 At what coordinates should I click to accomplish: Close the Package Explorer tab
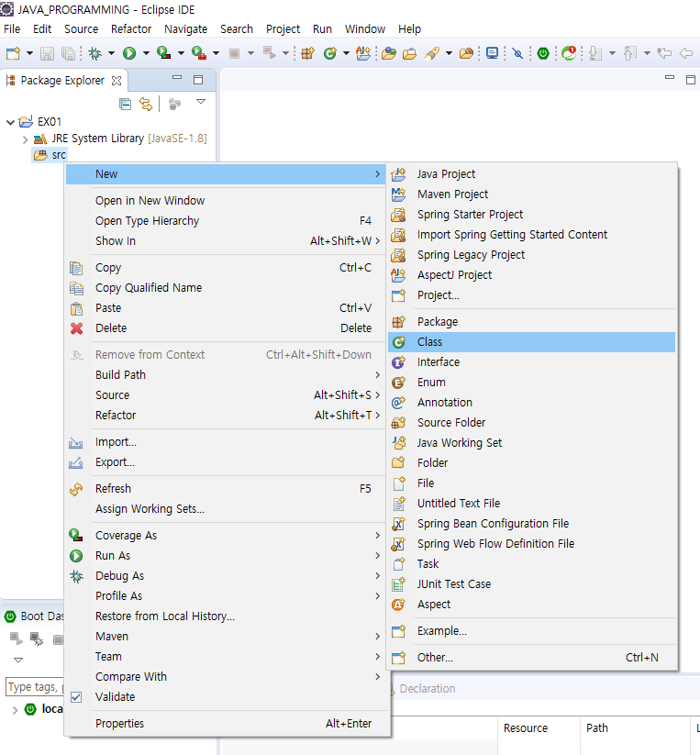coord(116,81)
